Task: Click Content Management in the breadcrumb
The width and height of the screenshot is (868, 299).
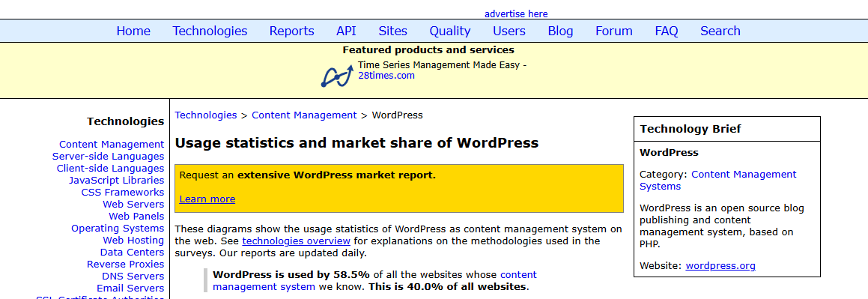Action: [x=304, y=115]
